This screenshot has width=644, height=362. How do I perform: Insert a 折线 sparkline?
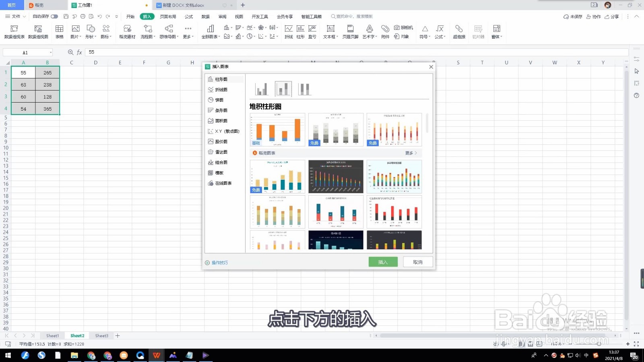tap(289, 31)
